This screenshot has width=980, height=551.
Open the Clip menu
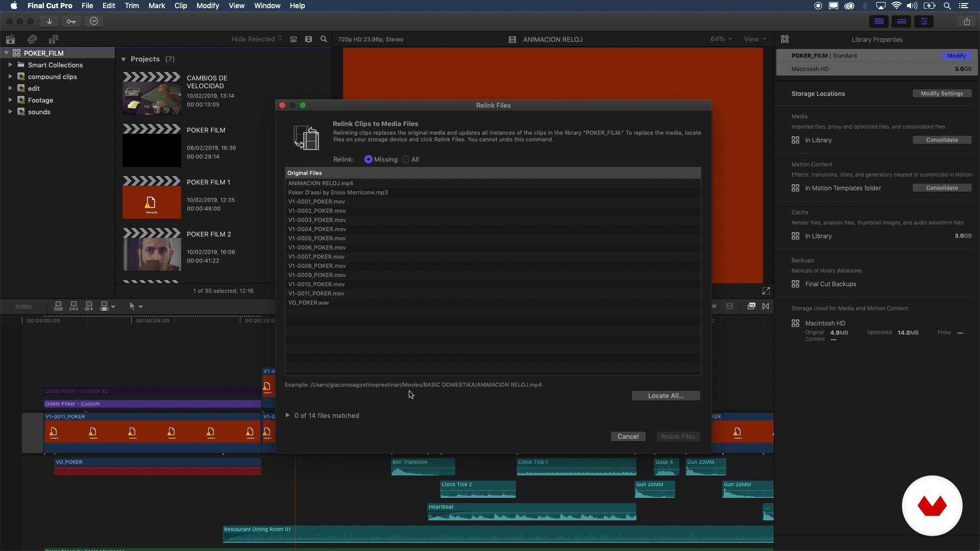point(181,6)
